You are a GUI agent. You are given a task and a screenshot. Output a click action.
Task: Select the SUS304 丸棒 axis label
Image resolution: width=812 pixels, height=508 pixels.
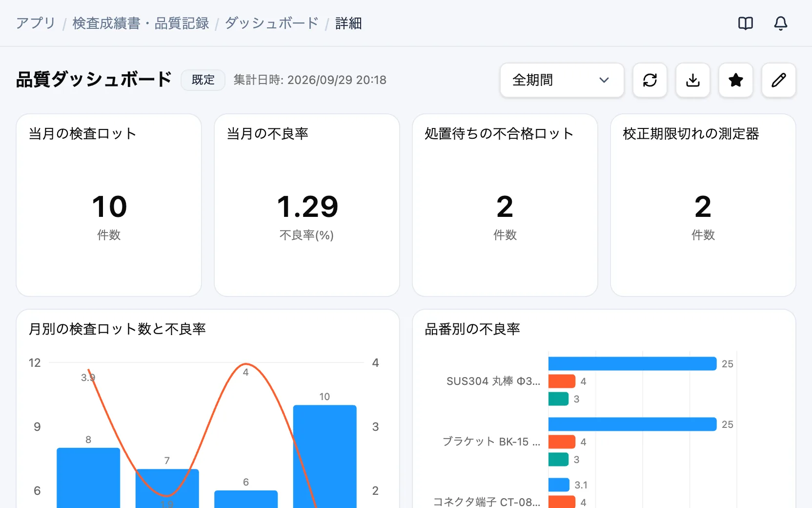493,381
